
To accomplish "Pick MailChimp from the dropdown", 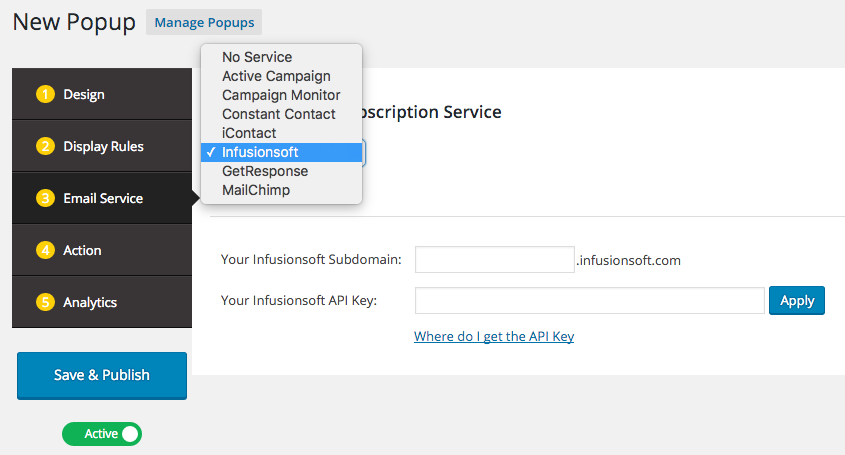I will (x=256, y=190).
